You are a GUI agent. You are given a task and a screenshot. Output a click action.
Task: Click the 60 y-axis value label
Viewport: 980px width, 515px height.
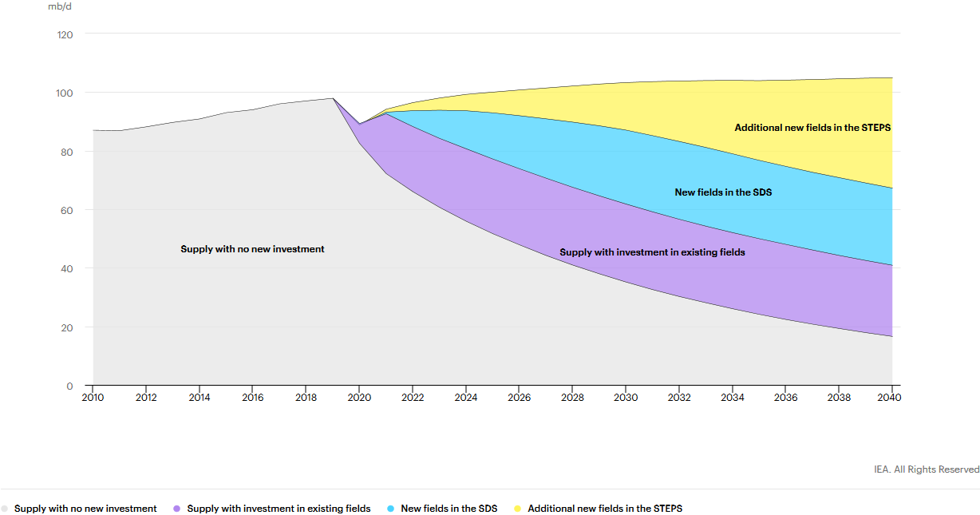click(67, 210)
